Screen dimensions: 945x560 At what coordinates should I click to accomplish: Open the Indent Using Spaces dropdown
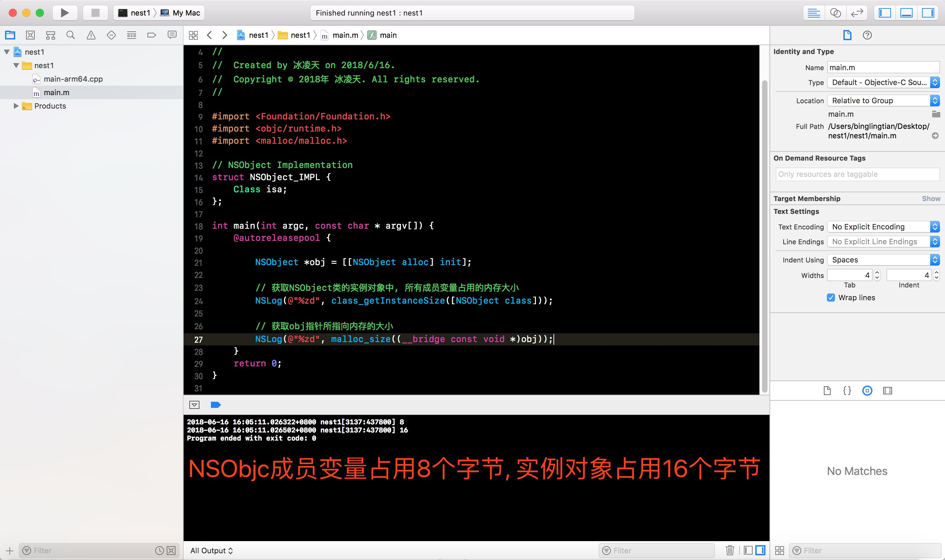pyautogui.click(x=883, y=260)
